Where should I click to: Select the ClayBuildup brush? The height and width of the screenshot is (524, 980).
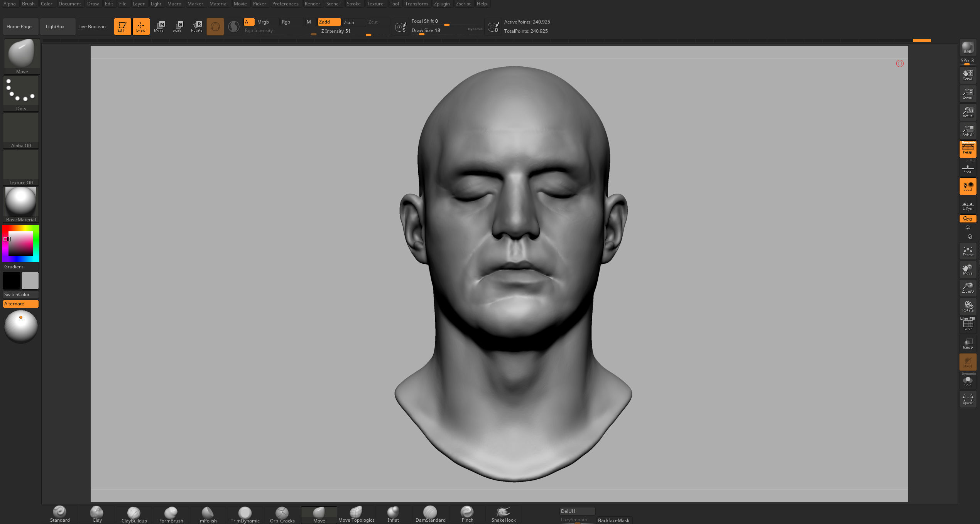click(134, 514)
